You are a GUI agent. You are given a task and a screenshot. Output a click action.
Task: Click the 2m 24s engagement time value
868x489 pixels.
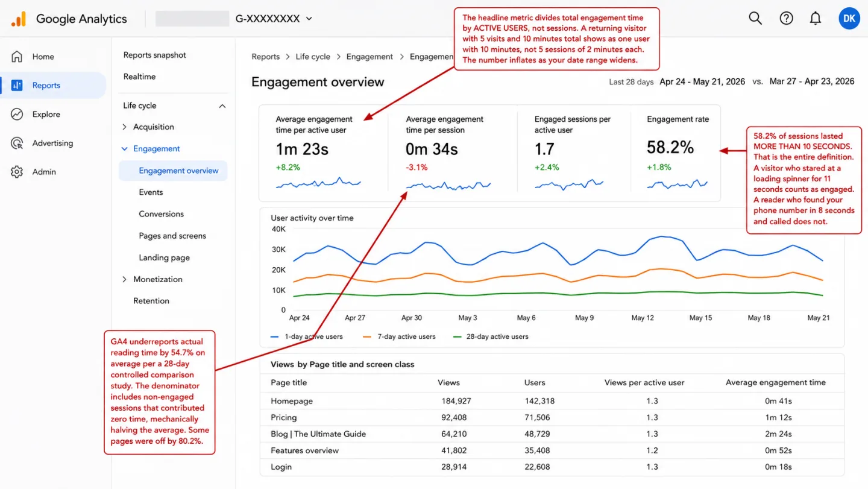tap(778, 434)
